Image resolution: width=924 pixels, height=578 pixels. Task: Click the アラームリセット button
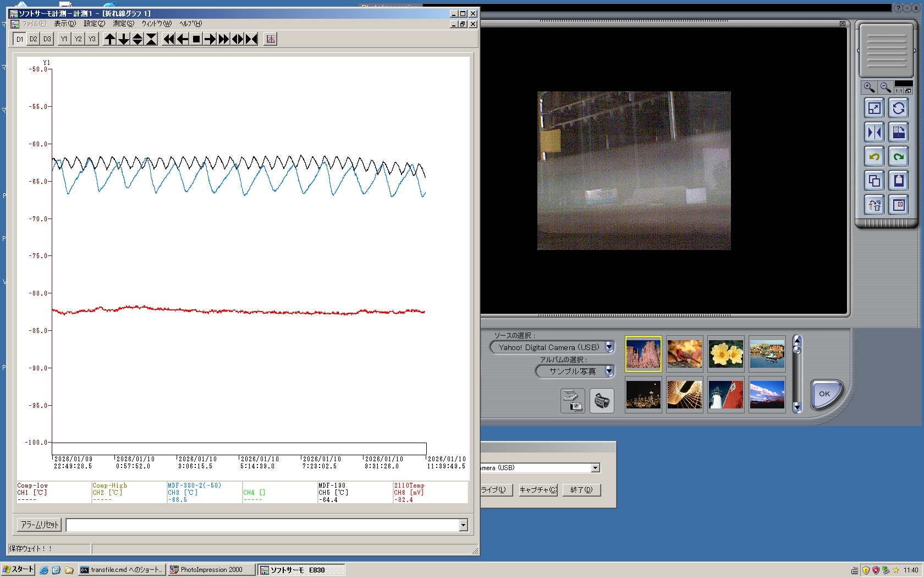click(x=40, y=525)
